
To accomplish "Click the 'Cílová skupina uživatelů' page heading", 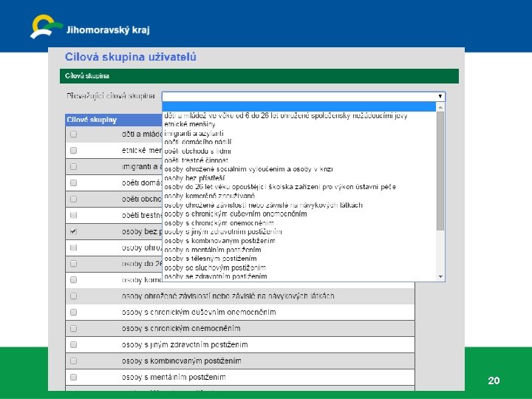I will 131,57.
